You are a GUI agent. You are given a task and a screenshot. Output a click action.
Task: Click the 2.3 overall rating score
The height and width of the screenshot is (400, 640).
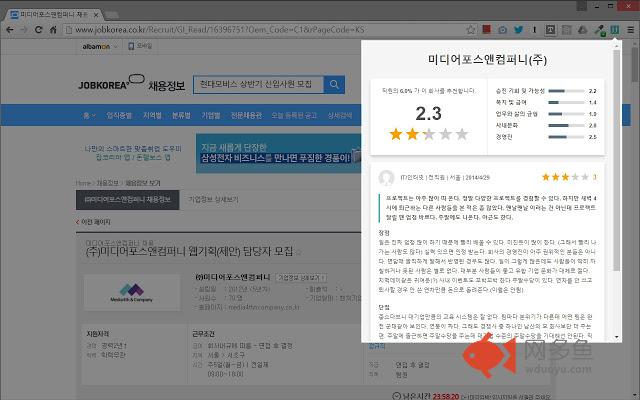click(429, 113)
